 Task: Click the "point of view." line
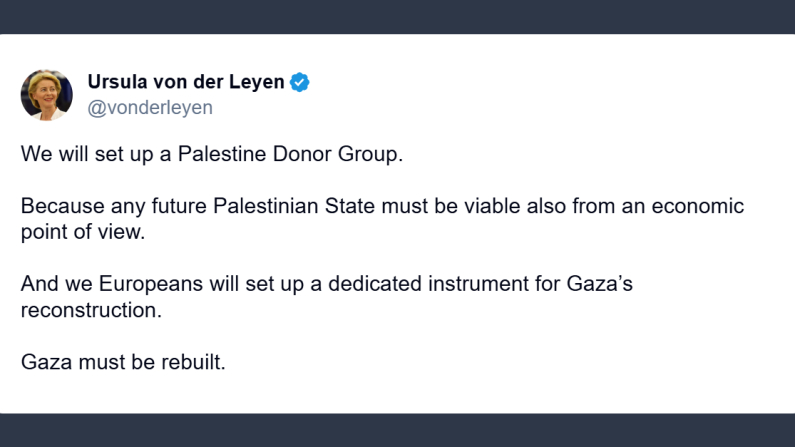coord(83,233)
